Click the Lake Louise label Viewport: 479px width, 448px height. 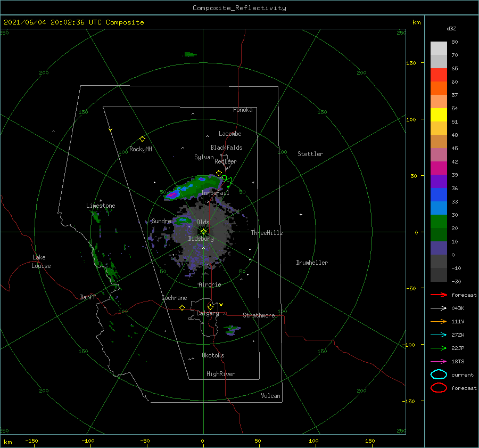click(41, 262)
